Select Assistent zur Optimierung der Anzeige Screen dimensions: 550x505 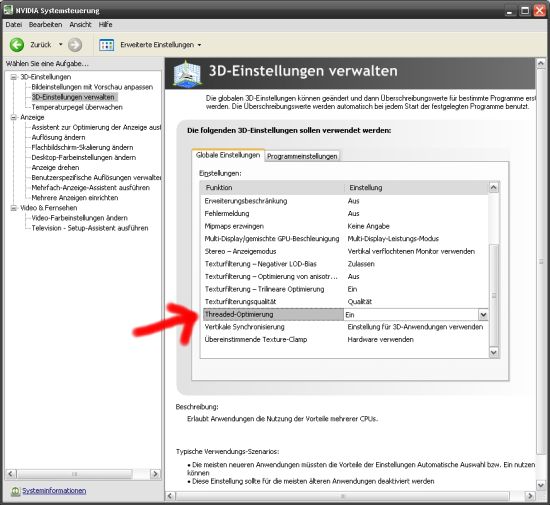tap(96, 127)
